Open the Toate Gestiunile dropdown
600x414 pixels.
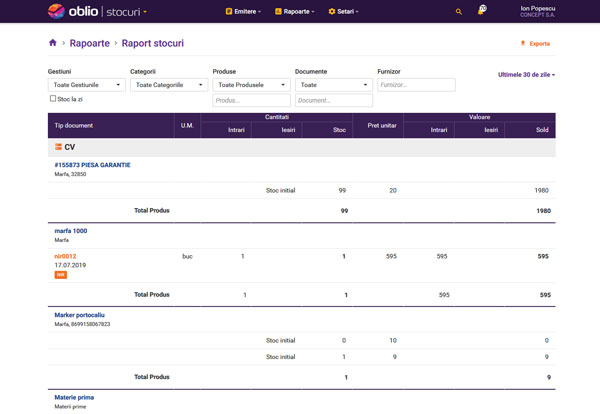coord(86,85)
